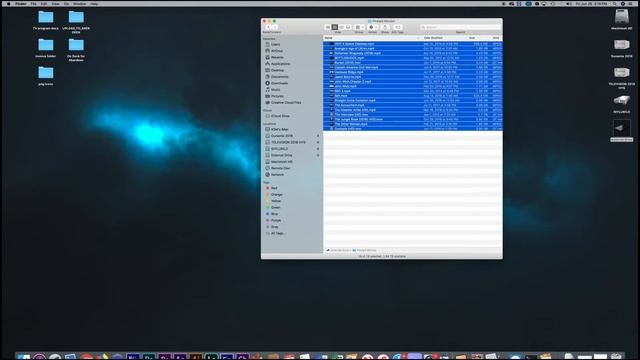Eject the Dunamis 2018 drive
Image resolution: width=640 pixels, height=360 pixels.
(318, 136)
